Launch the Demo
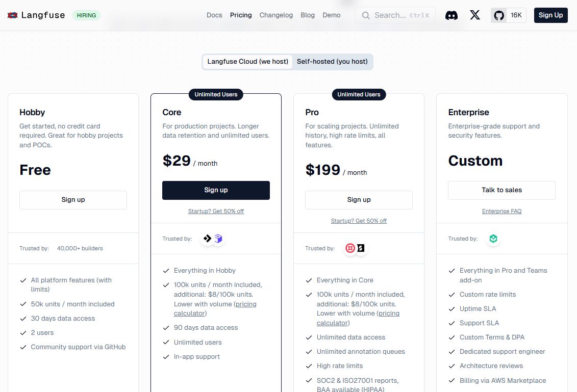This screenshot has width=577, height=392. (x=332, y=15)
